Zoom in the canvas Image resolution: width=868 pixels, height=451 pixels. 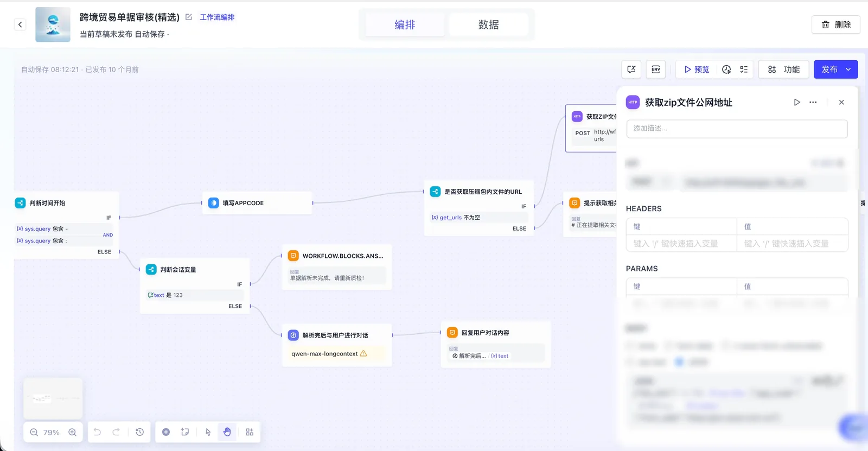click(72, 432)
